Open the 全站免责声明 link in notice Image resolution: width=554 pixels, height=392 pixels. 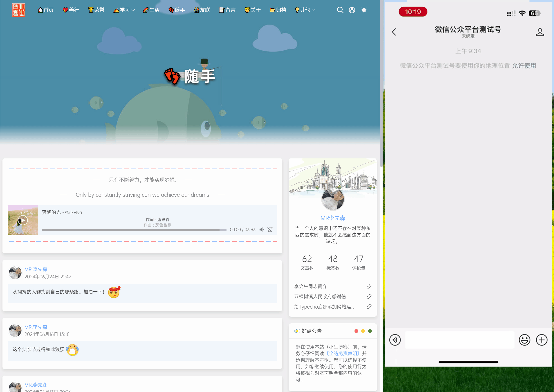[x=343, y=353]
